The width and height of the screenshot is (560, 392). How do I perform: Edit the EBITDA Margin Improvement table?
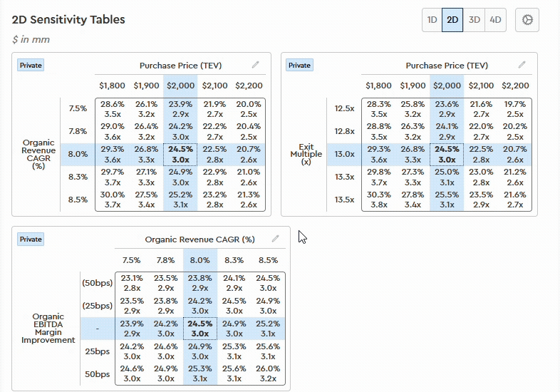pyautogui.click(x=274, y=239)
